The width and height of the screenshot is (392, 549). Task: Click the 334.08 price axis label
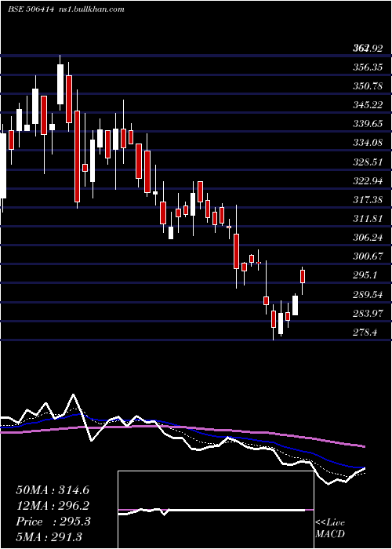[368, 143]
